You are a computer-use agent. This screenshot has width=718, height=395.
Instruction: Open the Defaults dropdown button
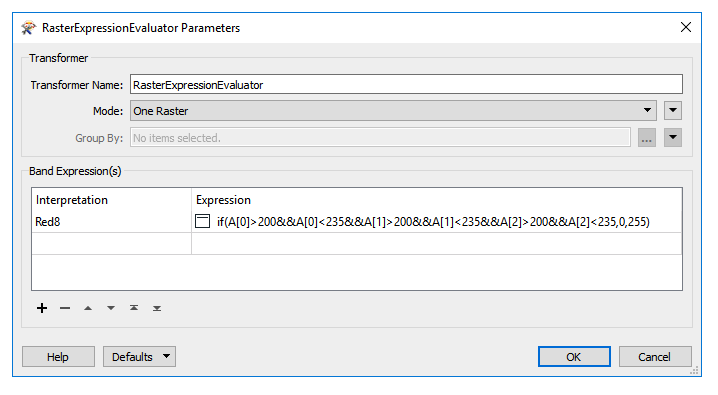click(x=139, y=356)
